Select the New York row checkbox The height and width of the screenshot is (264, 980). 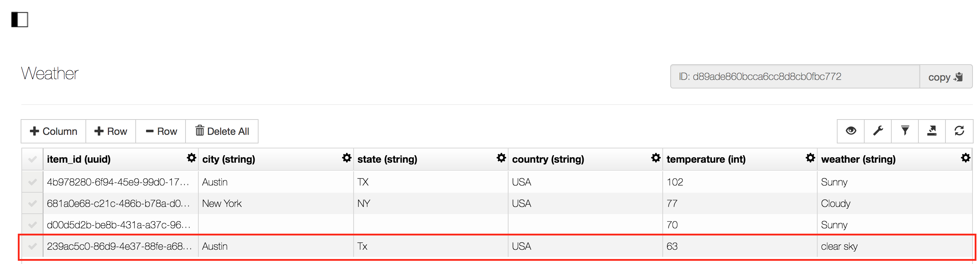coord(32,203)
